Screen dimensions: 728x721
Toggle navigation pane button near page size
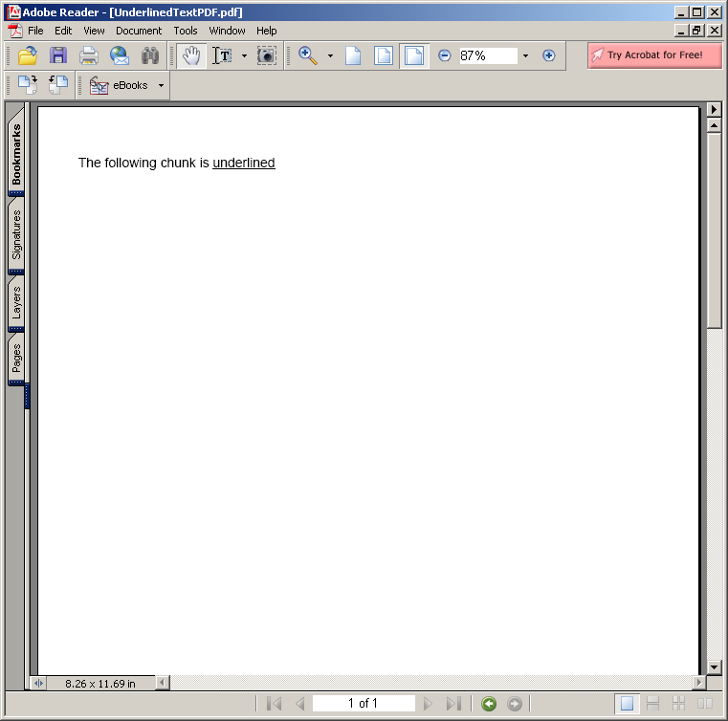click(x=38, y=683)
